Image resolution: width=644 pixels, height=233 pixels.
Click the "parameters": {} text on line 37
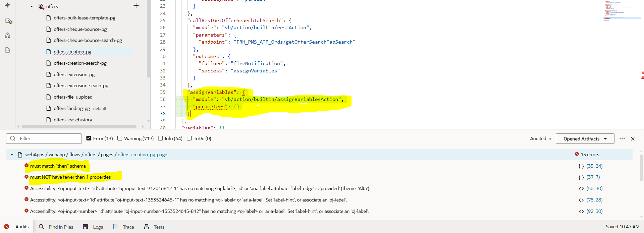(x=216, y=107)
